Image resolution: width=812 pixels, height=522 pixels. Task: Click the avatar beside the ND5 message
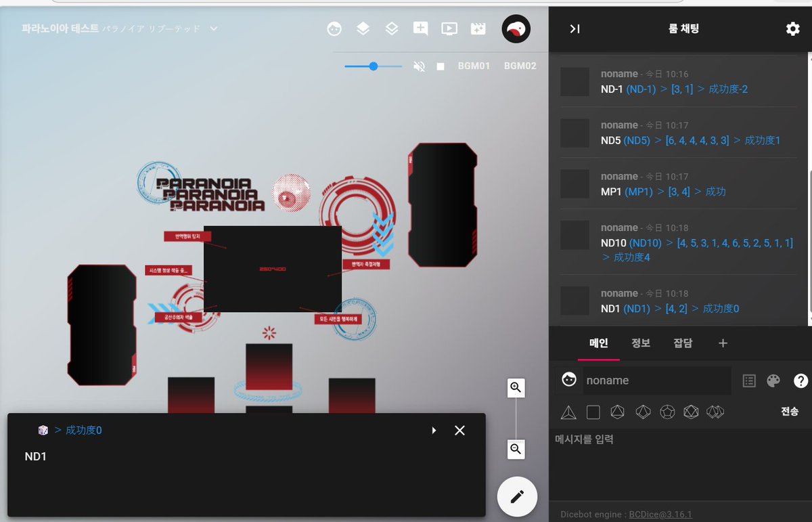575,133
